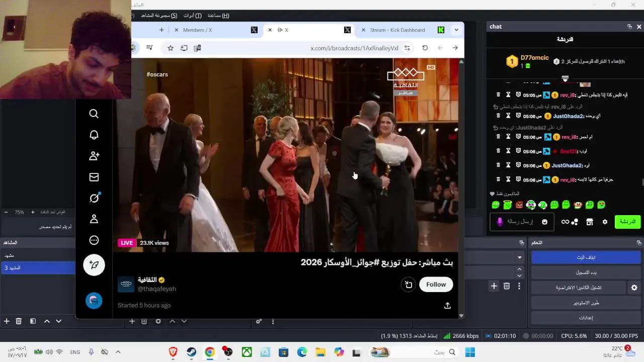This screenshot has width=644, height=362.
Task: Open X notifications bell icon
Action: [x=94, y=135]
